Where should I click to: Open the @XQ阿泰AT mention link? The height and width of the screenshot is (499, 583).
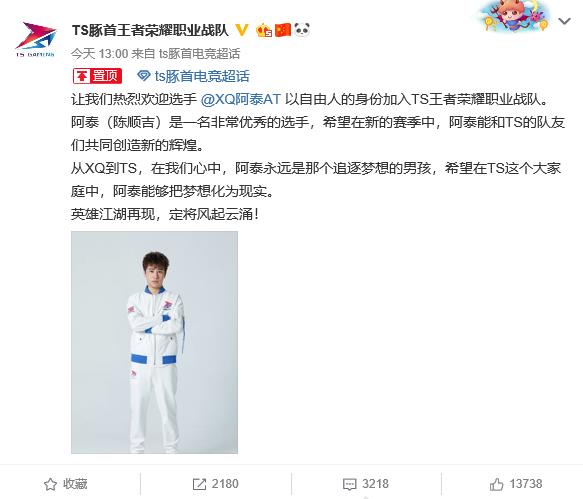point(241,99)
